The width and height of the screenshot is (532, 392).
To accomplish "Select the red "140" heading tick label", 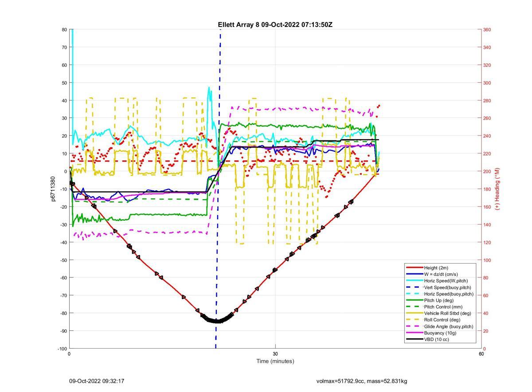I will pyautogui.click(x=487, y=225).
